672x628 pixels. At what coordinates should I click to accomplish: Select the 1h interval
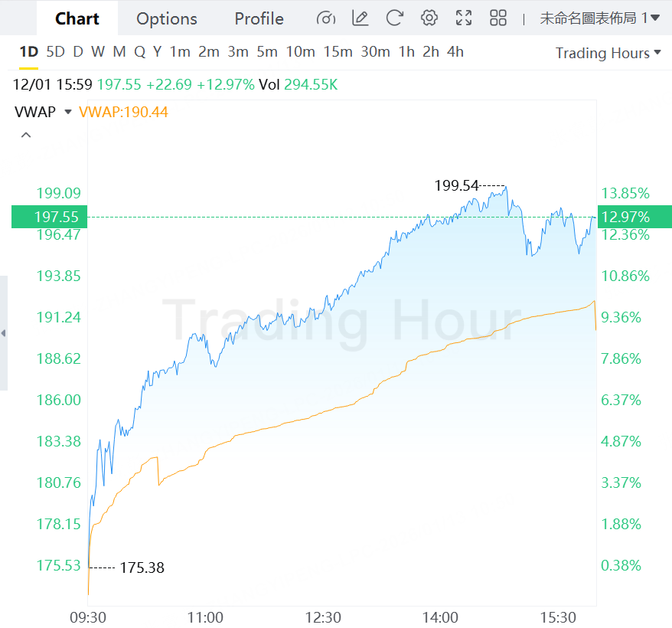[x=406, y=52]
